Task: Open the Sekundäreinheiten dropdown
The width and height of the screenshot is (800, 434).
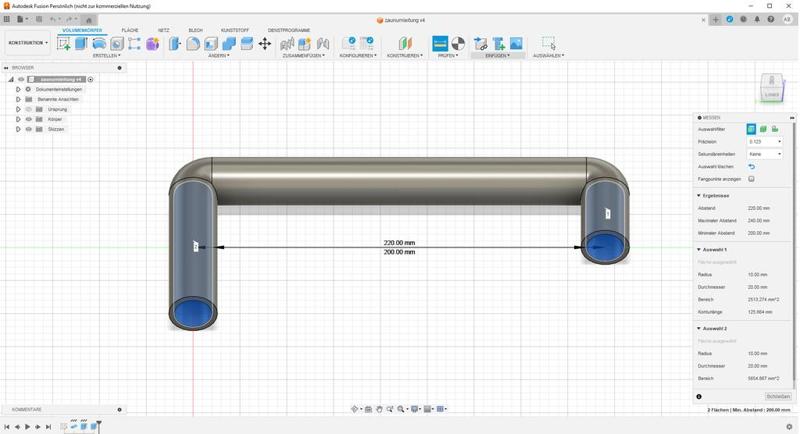Action: [765, 154]
